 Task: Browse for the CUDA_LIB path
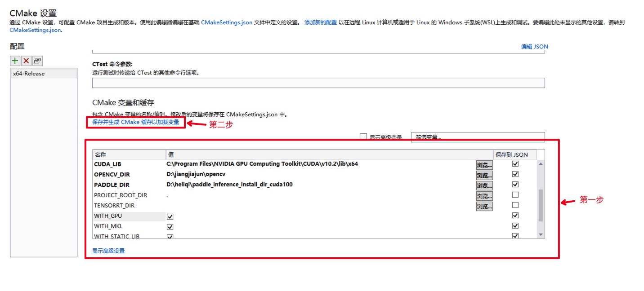tap(484, 165)
